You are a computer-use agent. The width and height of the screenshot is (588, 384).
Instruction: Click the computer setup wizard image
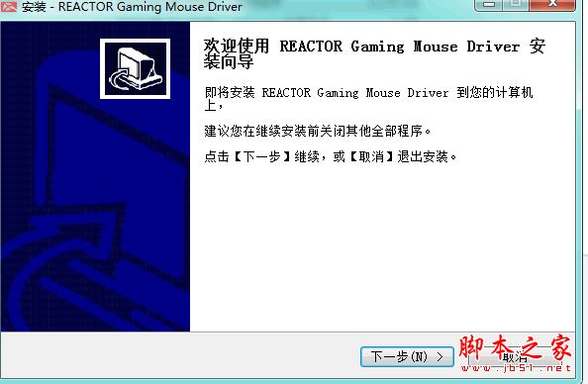click(135, 69)
